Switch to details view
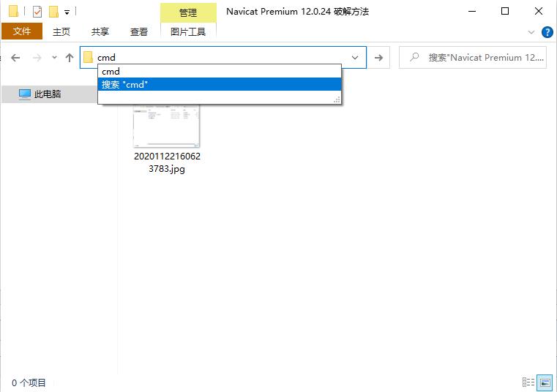 pos(528,382)
